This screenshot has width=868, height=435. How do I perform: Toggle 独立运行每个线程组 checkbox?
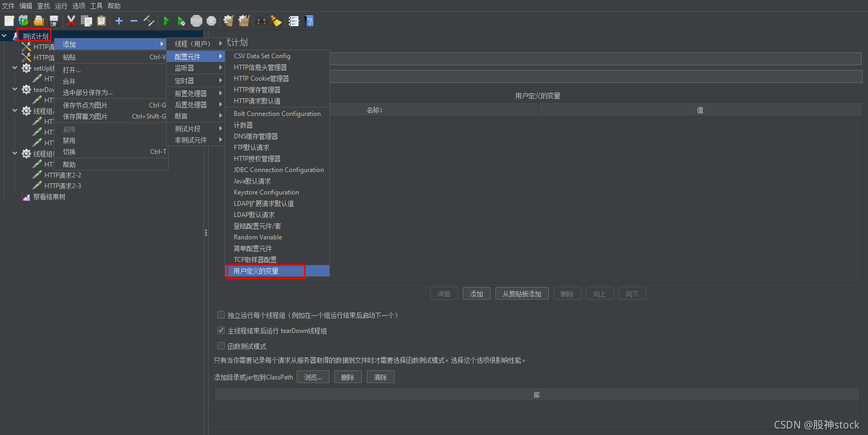point(221,315)
